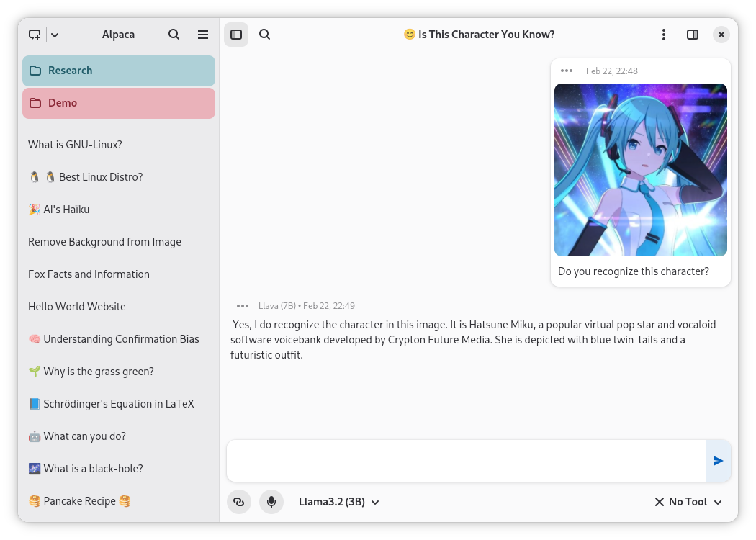Open the 'What is GNU-Linux?' chat
The width and height of the screenshot is (756, 540).
(119, 145)
